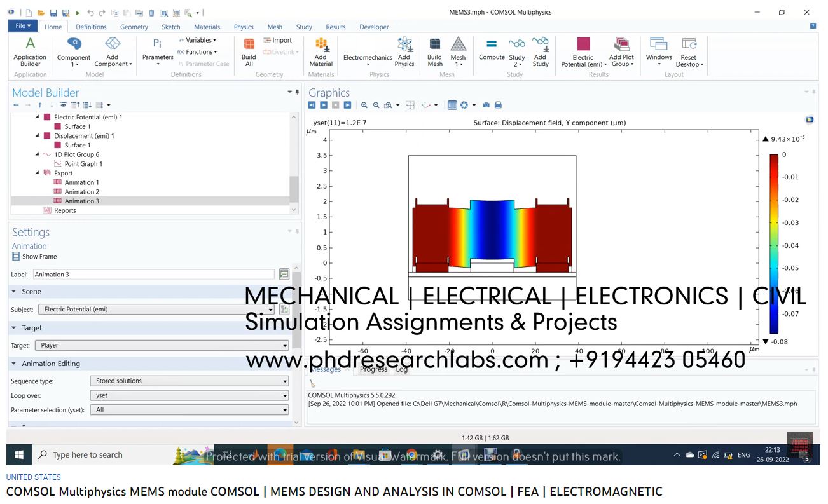Open the Developer ribbon tab
828x504 pixels.
(374, 27)
